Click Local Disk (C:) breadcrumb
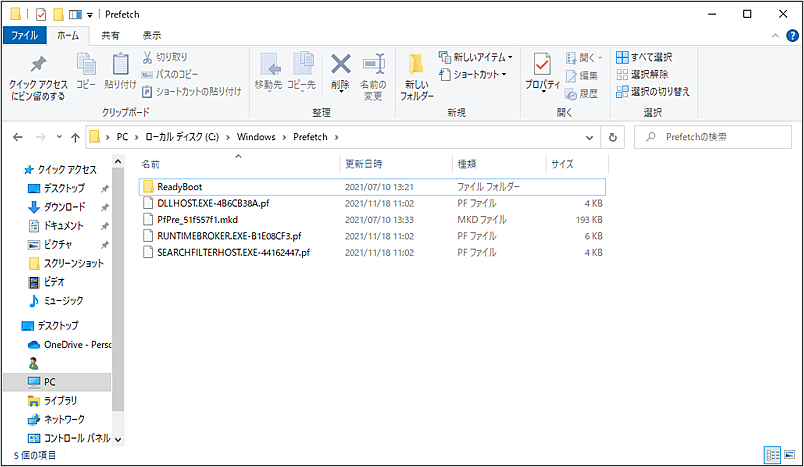The height and width of the screenshot is (467, 804). (x=182, y=137)
